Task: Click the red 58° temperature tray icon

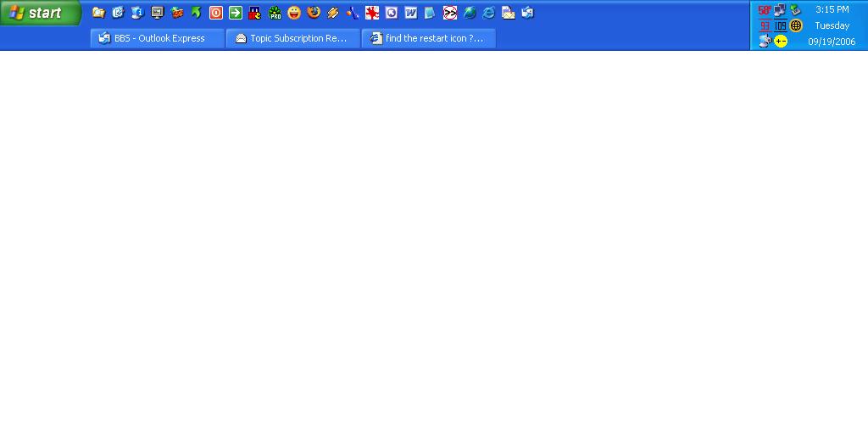Action: tap(765, 10)
